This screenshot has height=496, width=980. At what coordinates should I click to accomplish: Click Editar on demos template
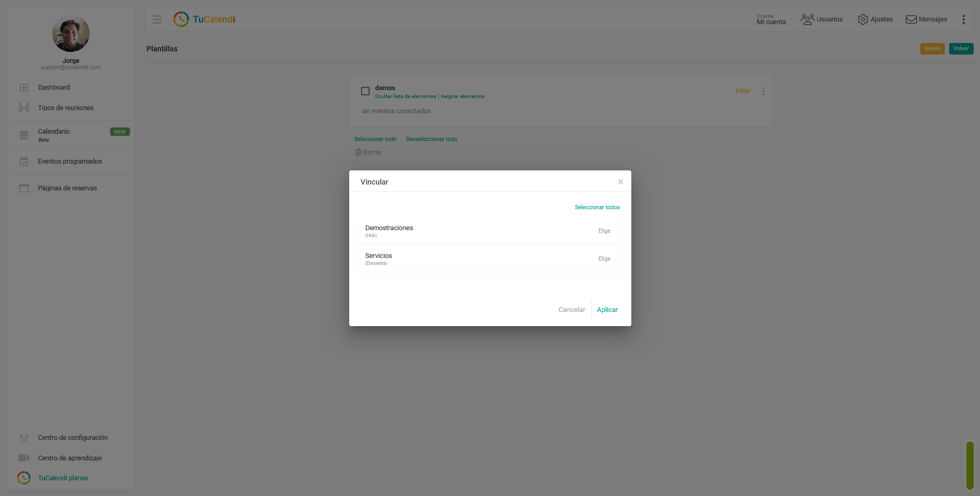(742, 91)
